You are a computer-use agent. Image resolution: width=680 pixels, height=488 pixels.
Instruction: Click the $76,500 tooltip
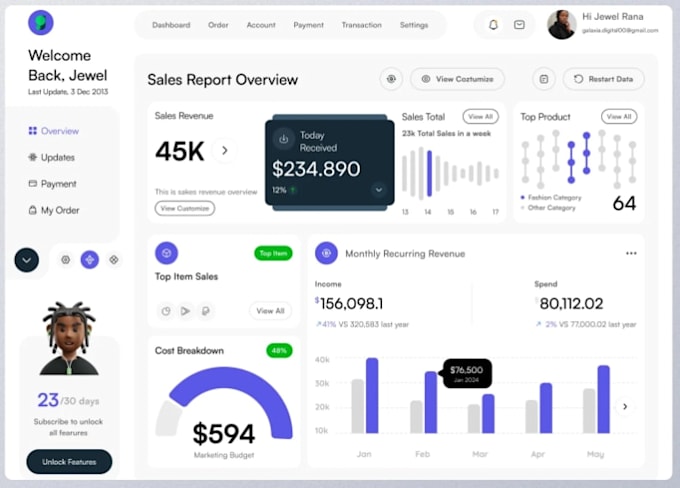click(x=467, y=373)
